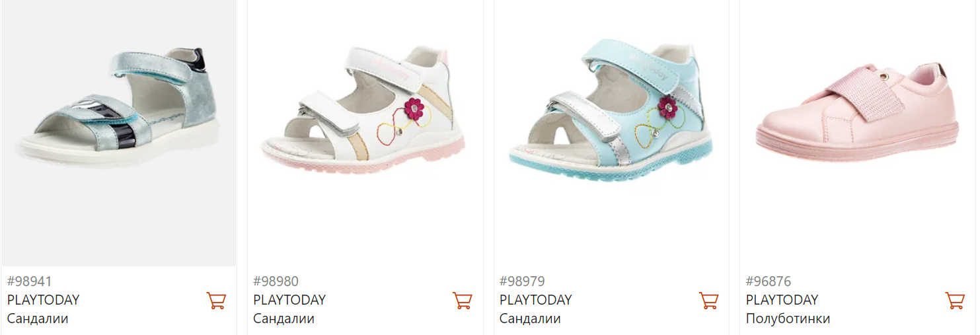The image size is (980, 335).
Task: Click Сандалии label of item #98979
Action: pos(530,319)
